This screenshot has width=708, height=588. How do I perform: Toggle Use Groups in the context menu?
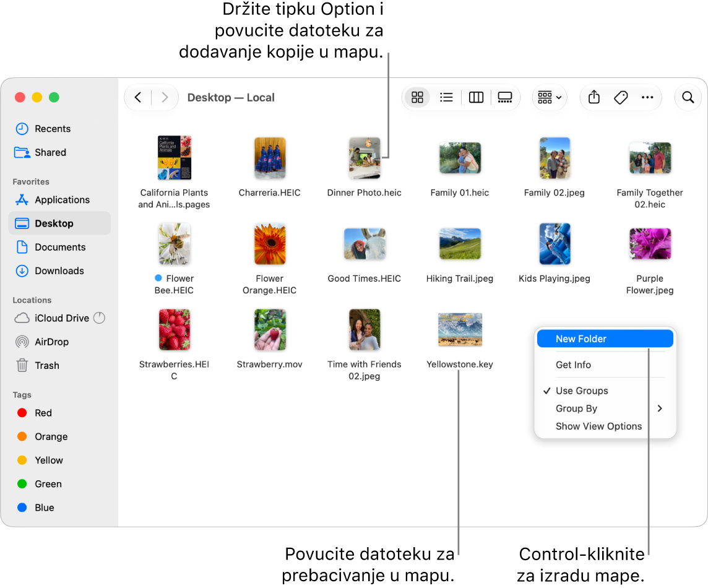click(605, 390)
